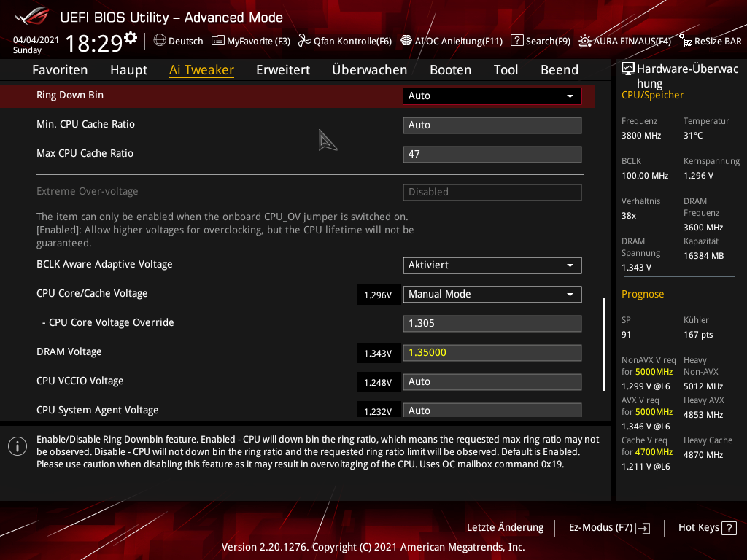
Task: Show Hot Keys help
Action: [708, 528]
